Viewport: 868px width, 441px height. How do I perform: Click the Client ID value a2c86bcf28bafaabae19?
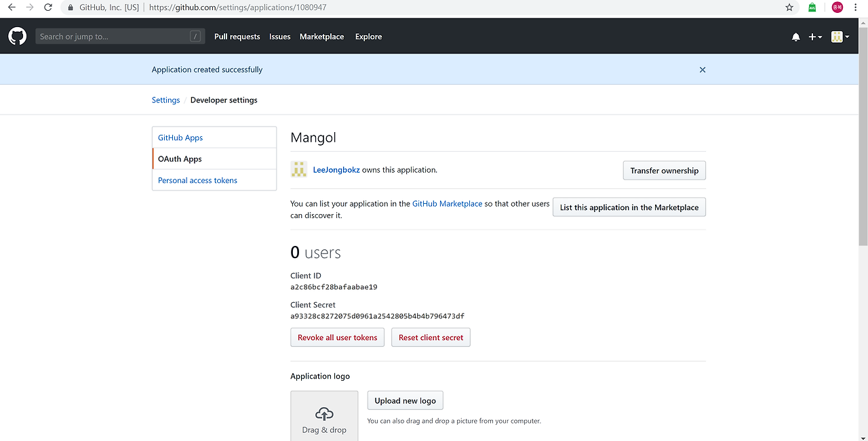coord(334,287)
